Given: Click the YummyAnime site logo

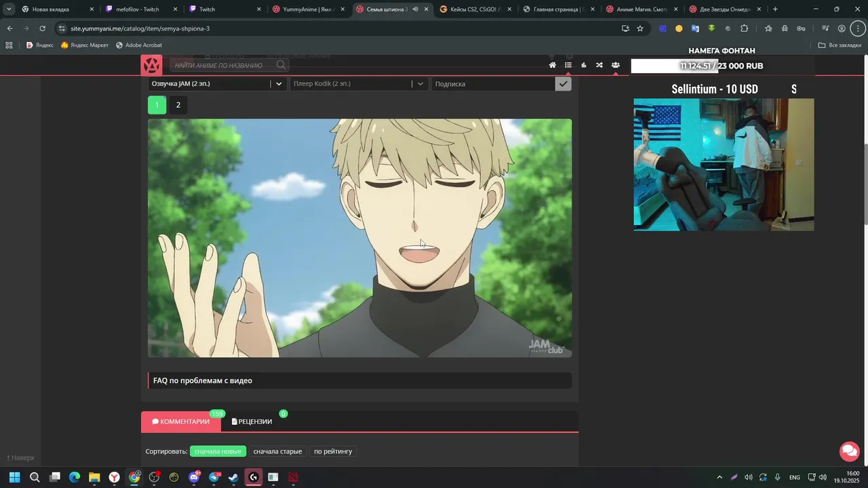Looking at the screenshot, I should pos(151,65).
